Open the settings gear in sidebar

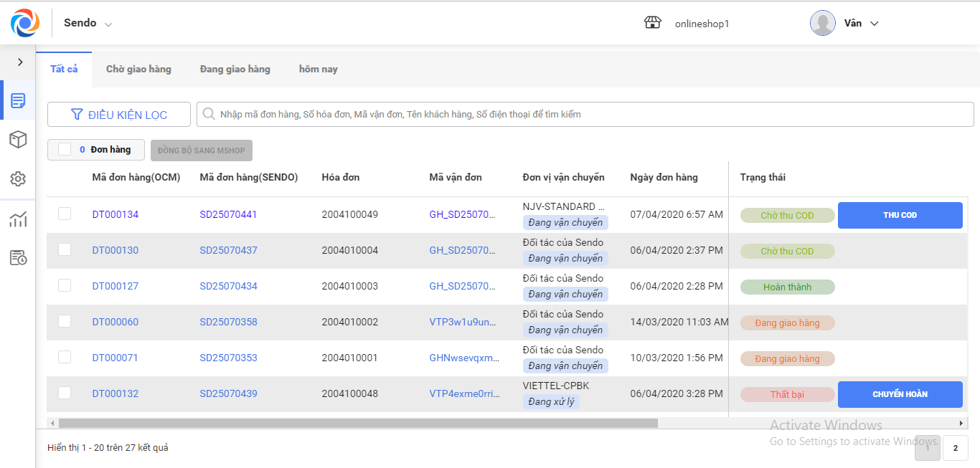pos(18,179)
